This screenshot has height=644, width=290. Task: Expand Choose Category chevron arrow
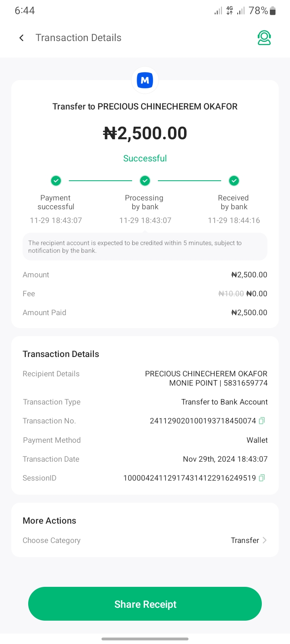point(265,540)
